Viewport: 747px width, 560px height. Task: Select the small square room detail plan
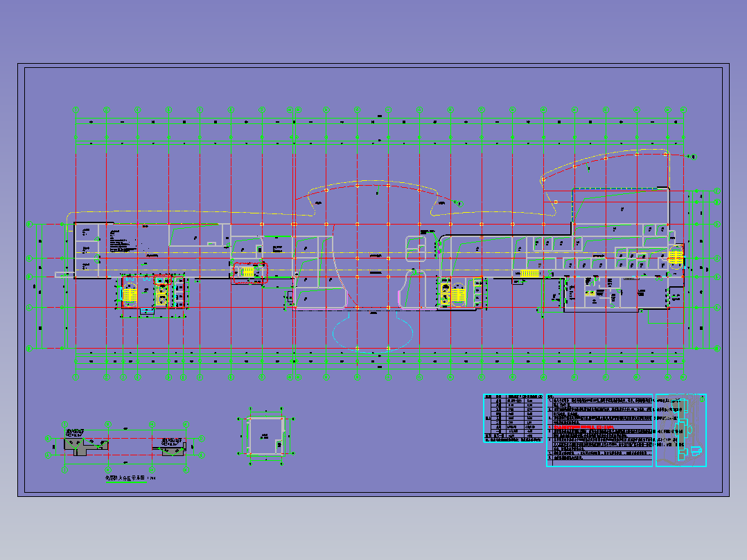tap(266, 436)
